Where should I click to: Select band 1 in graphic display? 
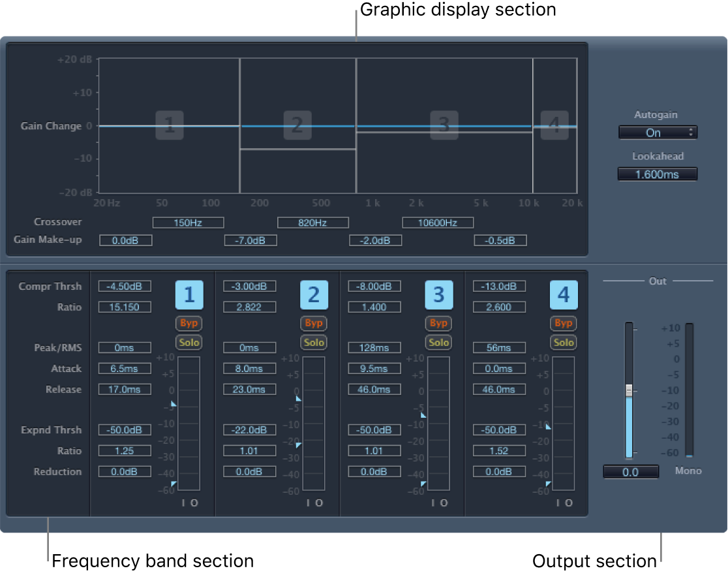[x=170, y=125]
